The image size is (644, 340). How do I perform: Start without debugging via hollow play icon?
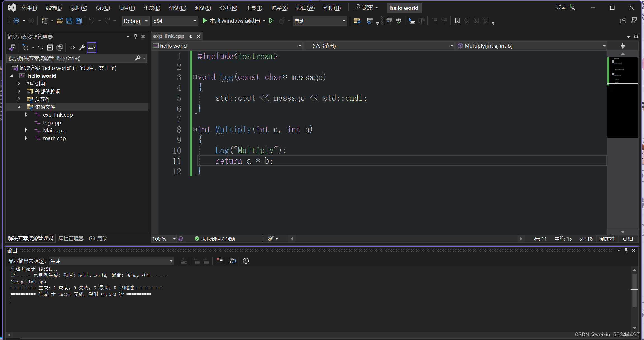271,21
